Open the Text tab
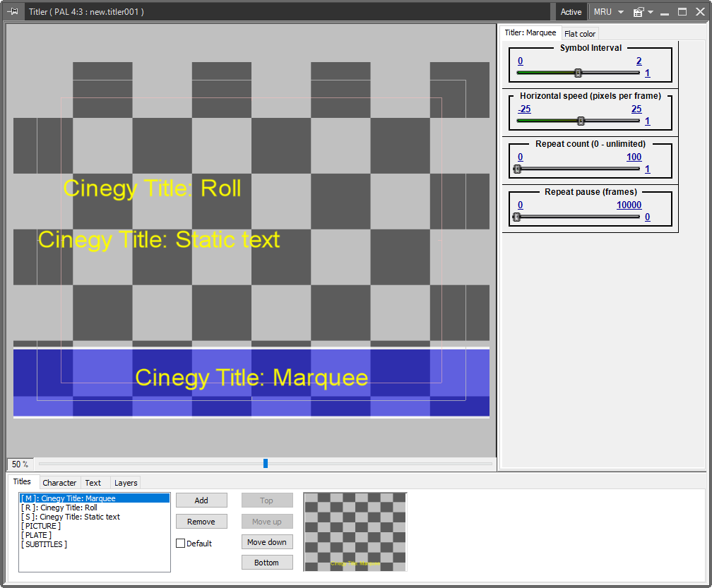The width and height of the screenshot is (712, 588). [x=93, y=483]
